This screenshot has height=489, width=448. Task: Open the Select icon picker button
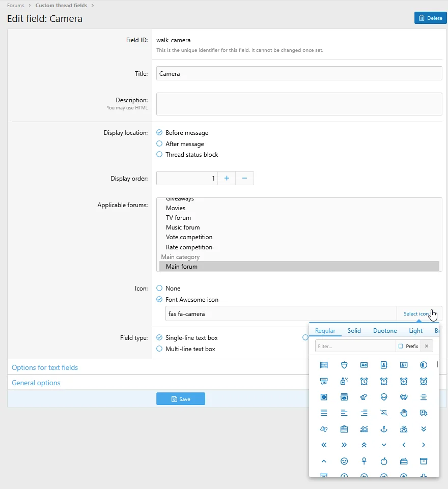click(419, 314)
